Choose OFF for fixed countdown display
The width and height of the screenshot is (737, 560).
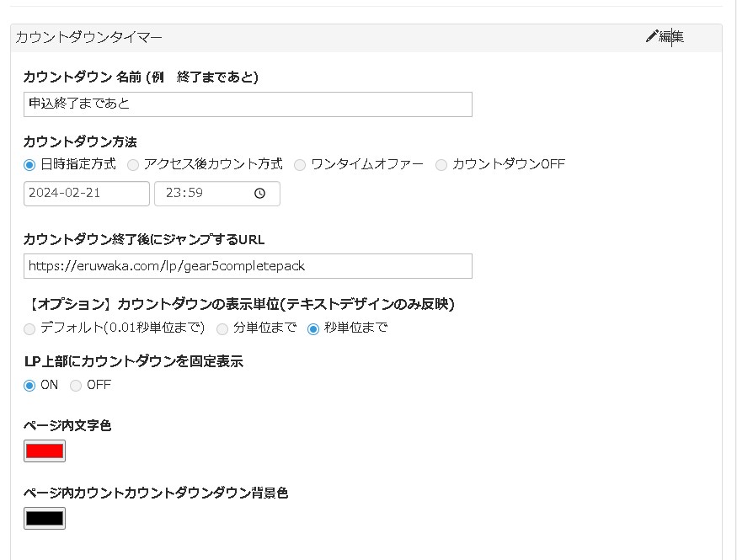tap(76, 386)
